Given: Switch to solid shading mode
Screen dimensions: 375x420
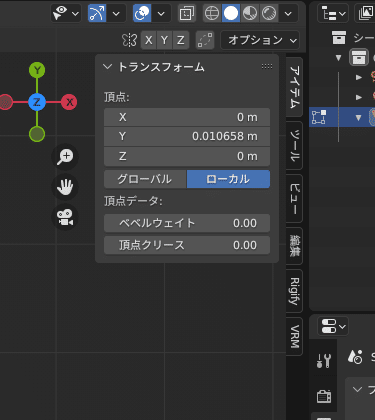Looking at the screenshot, I should (x=231, y=14).
